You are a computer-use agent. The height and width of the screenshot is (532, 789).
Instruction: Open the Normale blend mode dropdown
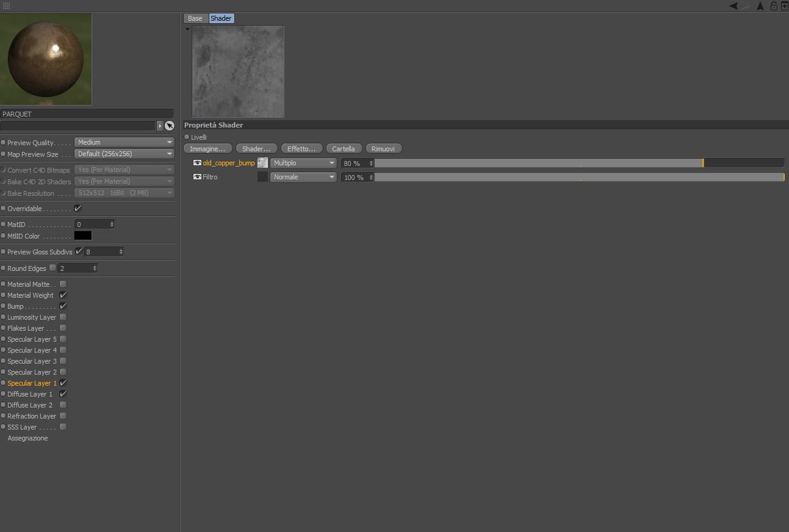[303, 177]
